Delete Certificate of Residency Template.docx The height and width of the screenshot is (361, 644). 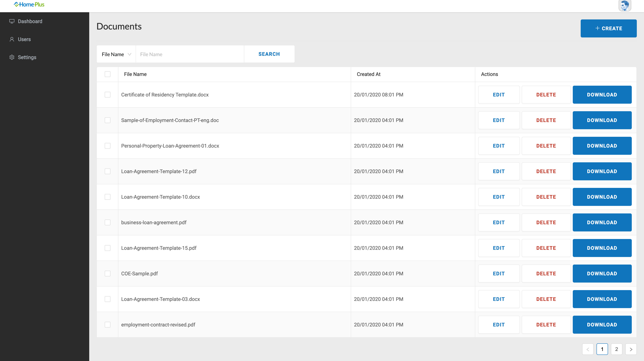[546, 94]
